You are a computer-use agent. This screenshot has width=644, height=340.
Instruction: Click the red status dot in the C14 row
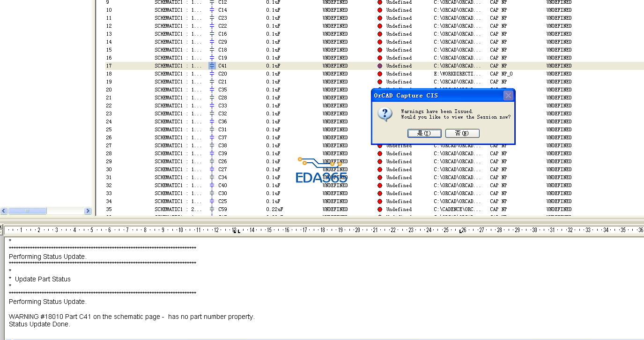[x=380, y=10]
